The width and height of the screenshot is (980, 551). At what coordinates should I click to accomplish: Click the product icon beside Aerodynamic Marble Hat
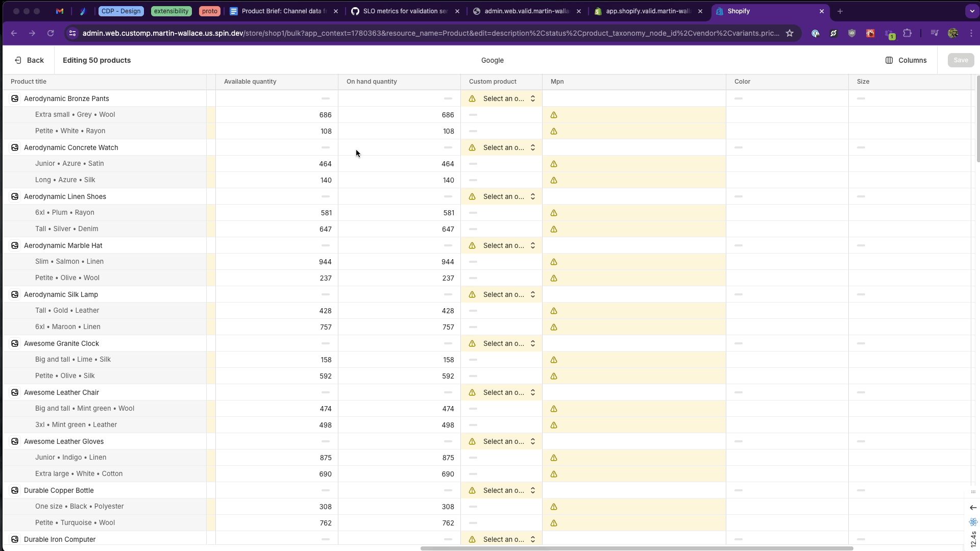tap(15, 245)
